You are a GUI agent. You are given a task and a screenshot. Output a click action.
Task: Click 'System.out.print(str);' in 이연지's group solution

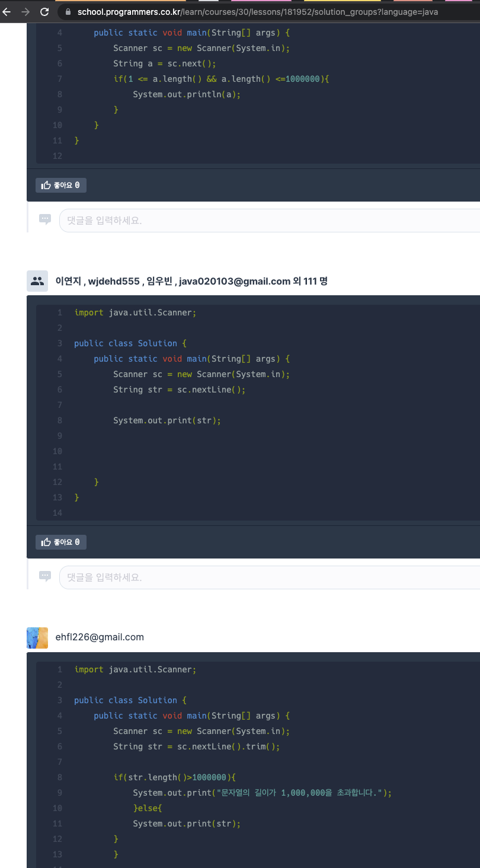(167, 420)
